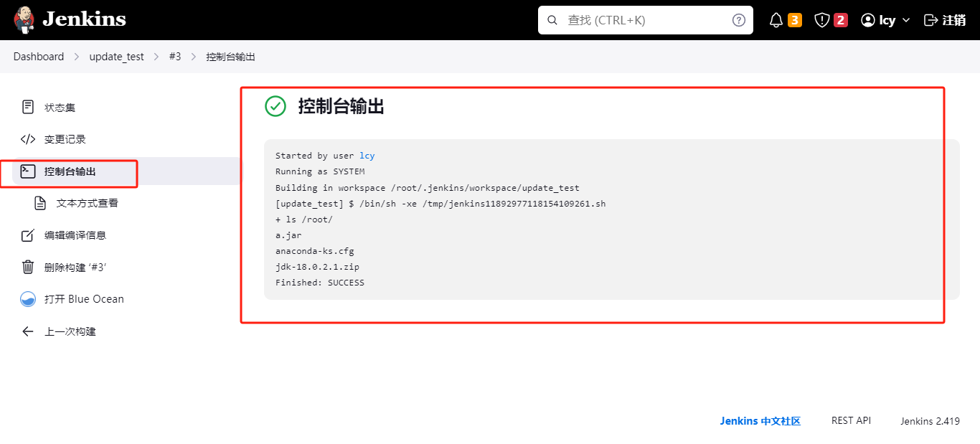Open build #3 breadcrumb
The height and width of the screenshot is (444, 980).
175,57
